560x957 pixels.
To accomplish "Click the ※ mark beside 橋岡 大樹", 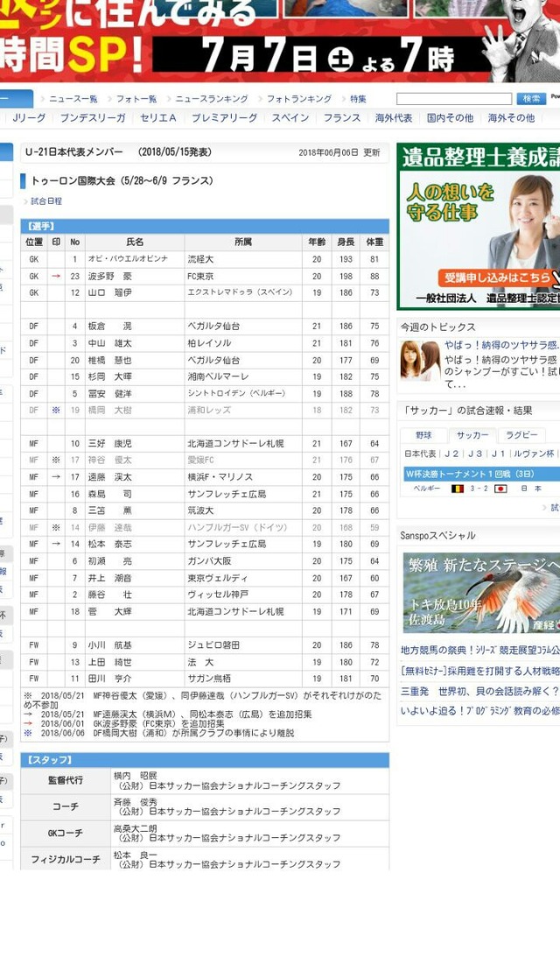I will pos(56,410).
